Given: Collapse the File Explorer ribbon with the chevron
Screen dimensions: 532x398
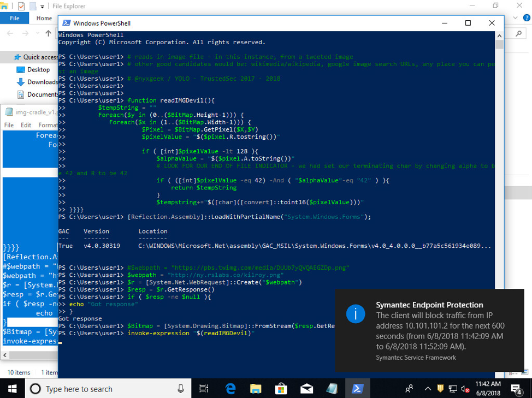Looking at the screenshot, I should click(x=516, y=18).
